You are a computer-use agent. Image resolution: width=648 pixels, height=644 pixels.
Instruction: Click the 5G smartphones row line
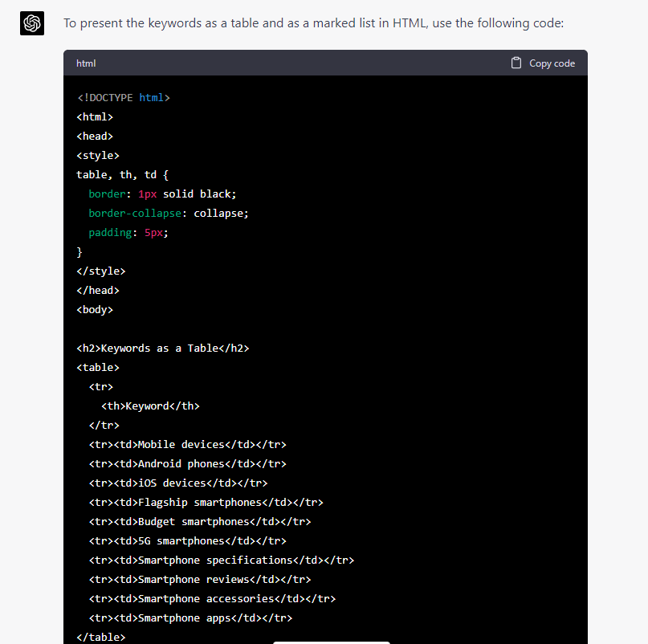pos(188,540)
